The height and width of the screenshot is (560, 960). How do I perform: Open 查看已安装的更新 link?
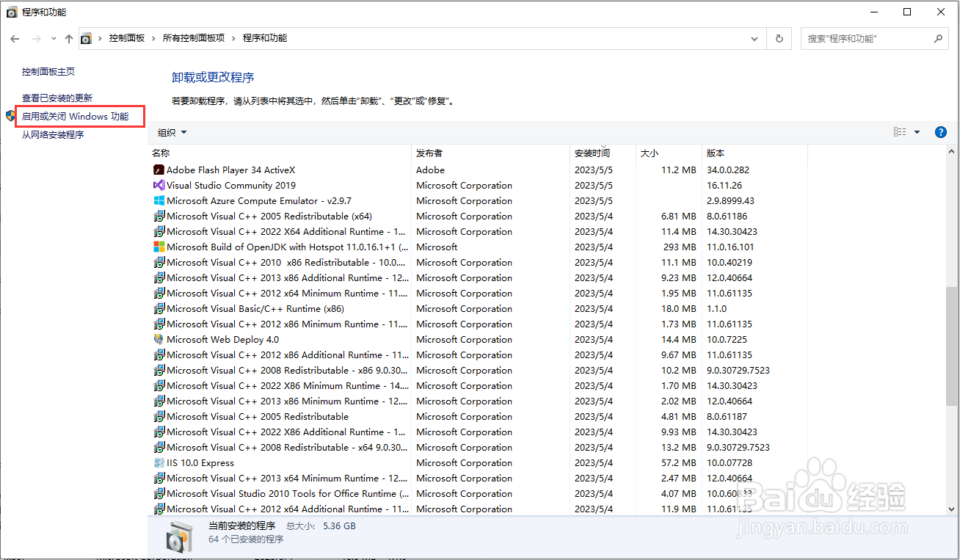click(x=57, y=98)
